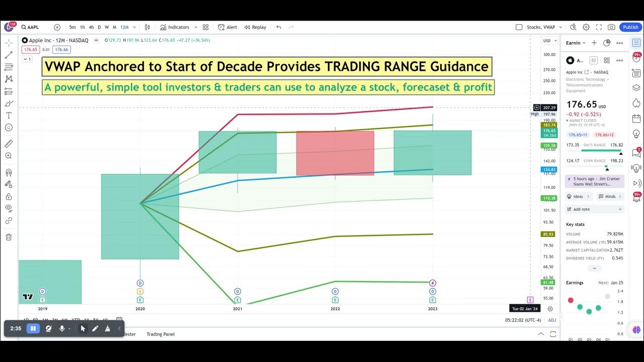Image resolution: width=644 pixels, height=362 pixels.
Task: Select the crosshair cursor tool
Action: pos(9,43)
